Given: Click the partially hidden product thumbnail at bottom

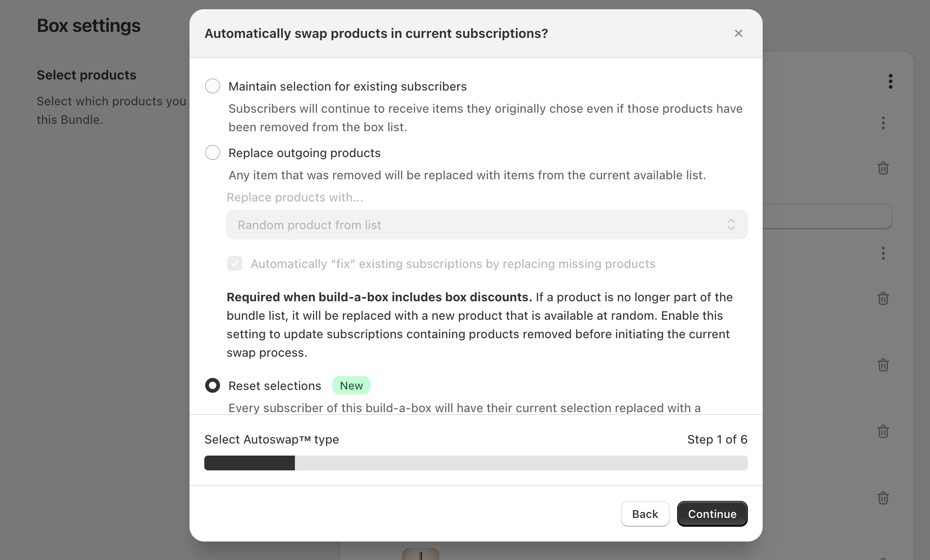Looking at the screenshot, I should point(420,554).
